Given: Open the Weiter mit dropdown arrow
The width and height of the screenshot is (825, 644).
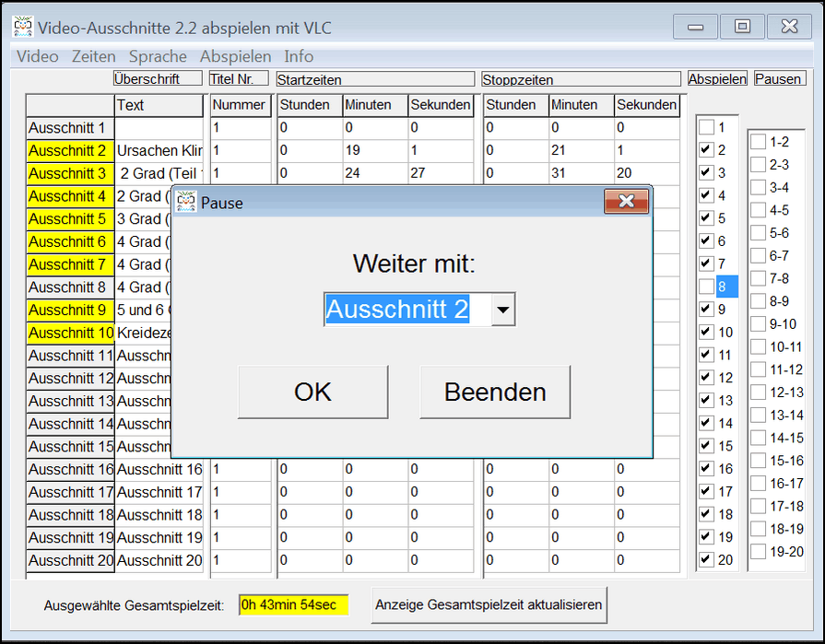Looking at the screenshot, I should 501,310.
